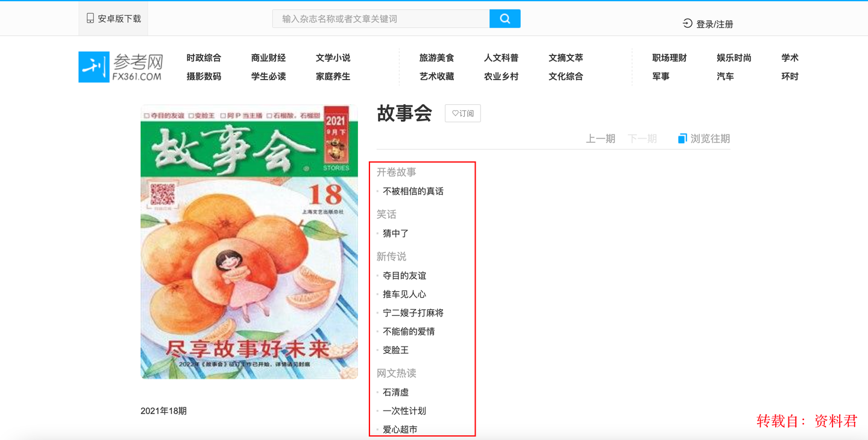868x440 pixels.
Task: Open the 摄影数码 category
Action: (x=204, y=77)
